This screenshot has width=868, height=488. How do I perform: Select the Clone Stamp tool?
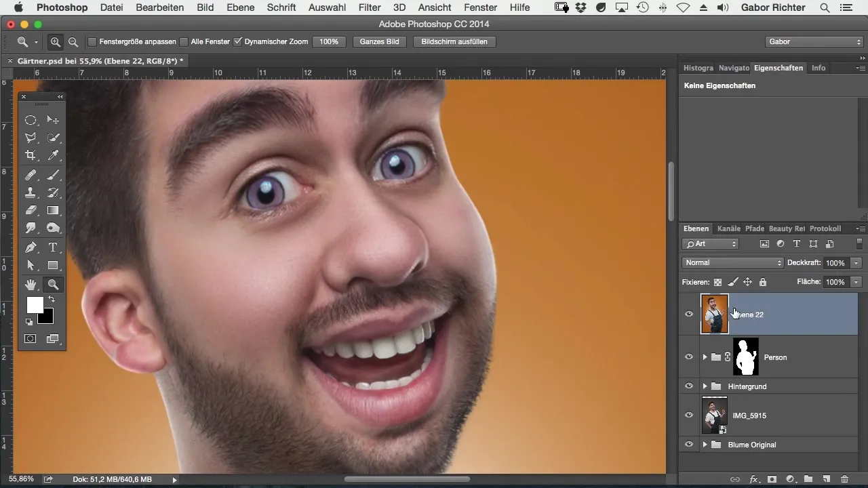[31, 192]
